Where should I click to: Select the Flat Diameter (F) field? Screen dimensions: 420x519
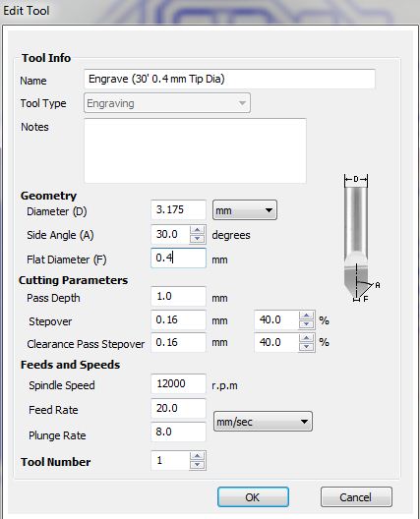click(179, 258)
